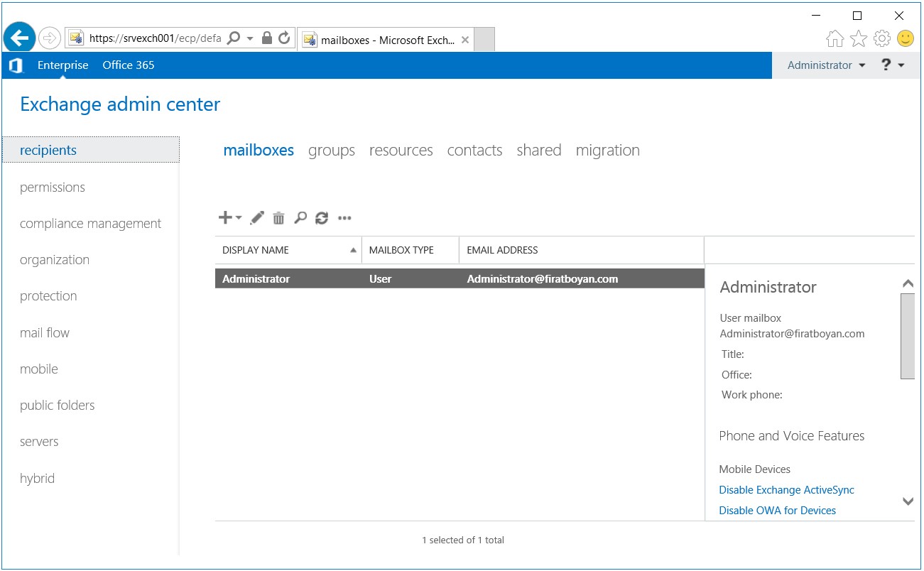Click the Refresh list icon in toolbar
This screenshot has width=924, height=571.
click(x=322, y=218)
